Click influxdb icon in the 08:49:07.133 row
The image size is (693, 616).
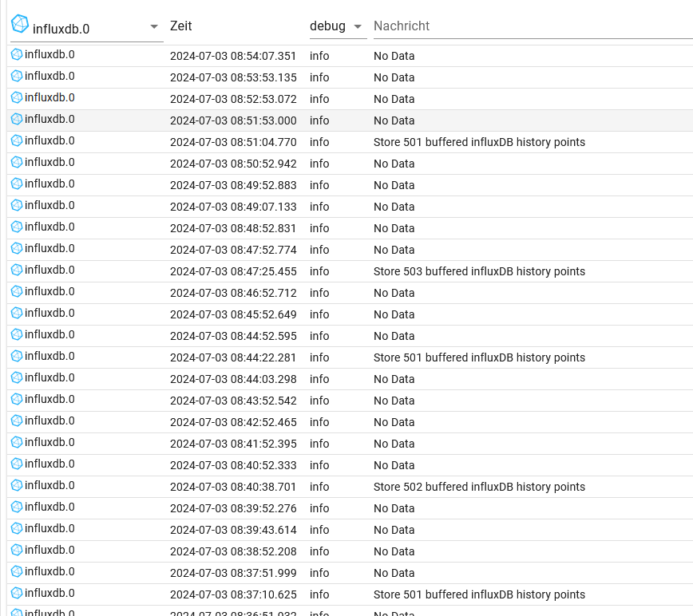(17, 206)
